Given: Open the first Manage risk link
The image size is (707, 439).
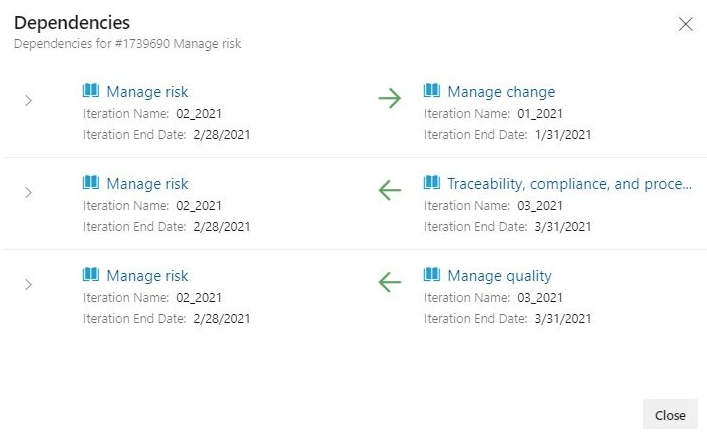Looking at the screenshot, I should click(147, 92).
